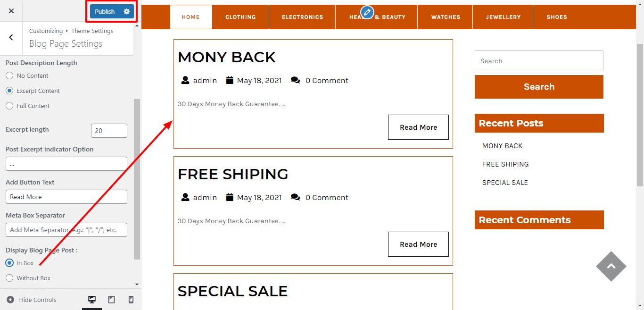Image resolution: width=644 pixels, height=310 pixels.
Task: Switch to mobile preview device icon
Action: 131,300
